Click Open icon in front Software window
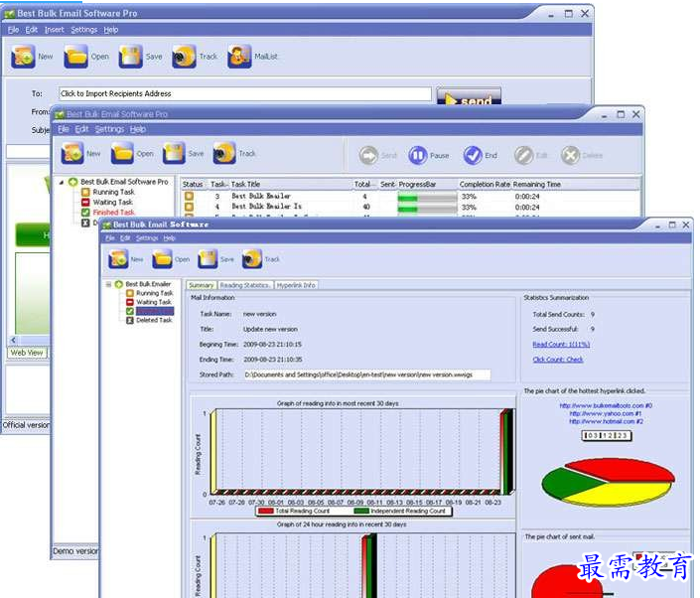This screenshot has height=598, width=700. point(162,259)
